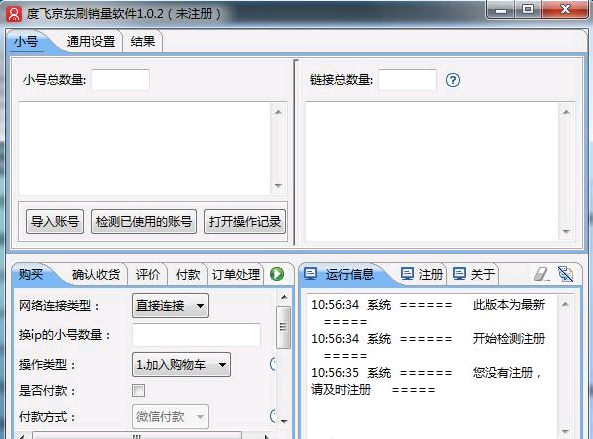Click the account list scrollbar down arrow
593x439 pixels.
[278, 185]
